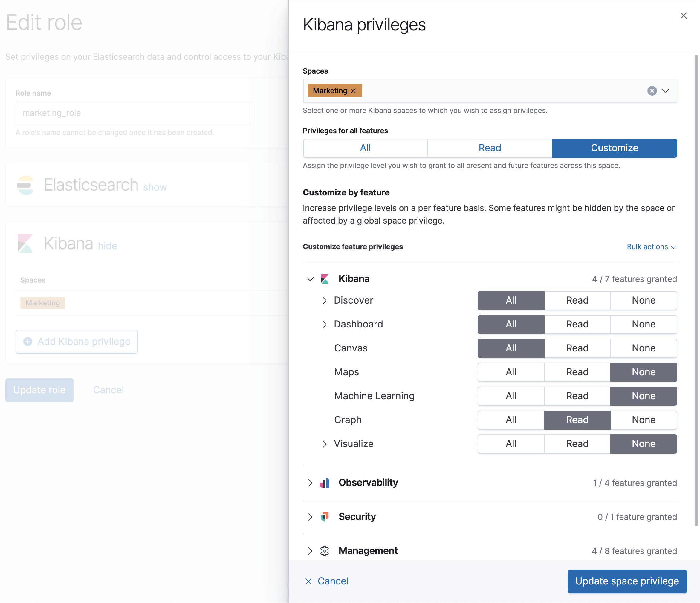700x603 pixels.
Task: Click the plus icon on Add Kibana privilege
Action: [x=28, y=342]
